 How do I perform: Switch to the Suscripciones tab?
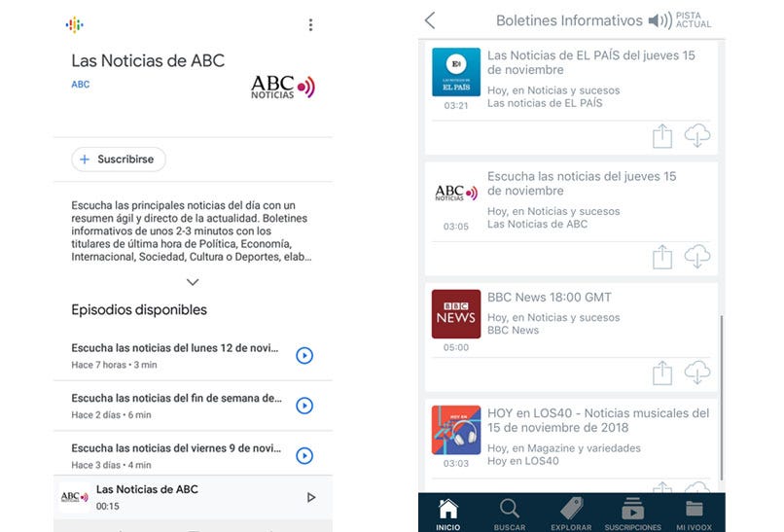(x=632, y=514)
